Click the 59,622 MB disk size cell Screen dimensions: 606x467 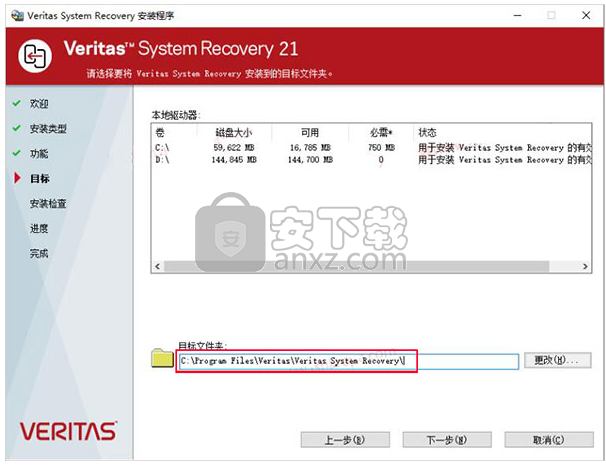point(234,148)
